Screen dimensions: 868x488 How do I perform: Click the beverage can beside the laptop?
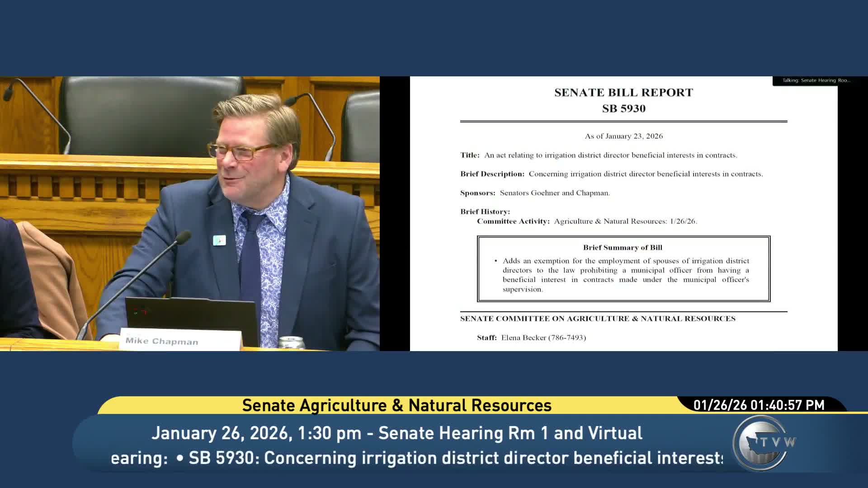pyautogui.click(x=292, y=342)
